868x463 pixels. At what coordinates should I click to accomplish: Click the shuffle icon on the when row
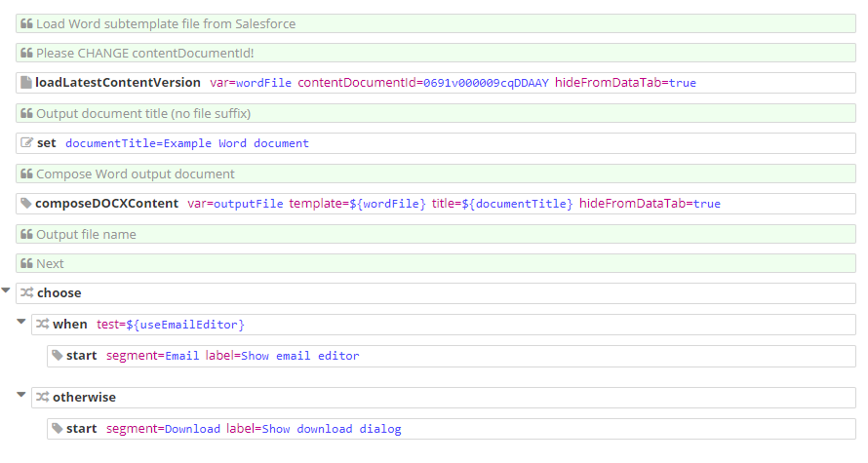tap(43, 325)
